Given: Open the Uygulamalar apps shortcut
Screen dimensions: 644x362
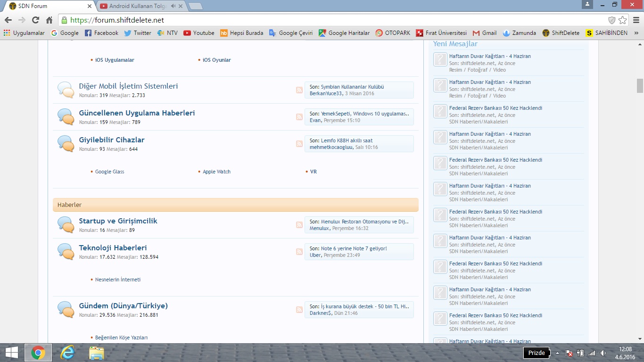Looking at the screenshot, I should point(24,33).
